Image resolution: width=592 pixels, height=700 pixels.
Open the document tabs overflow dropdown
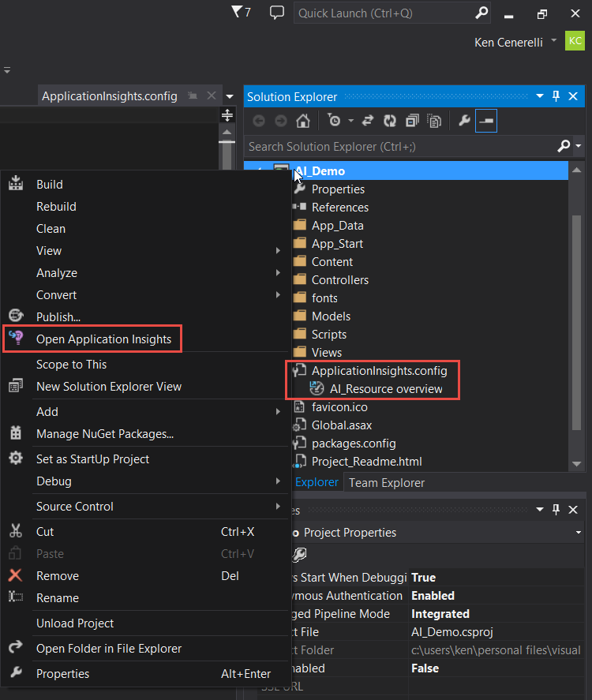tap(230, 96)
